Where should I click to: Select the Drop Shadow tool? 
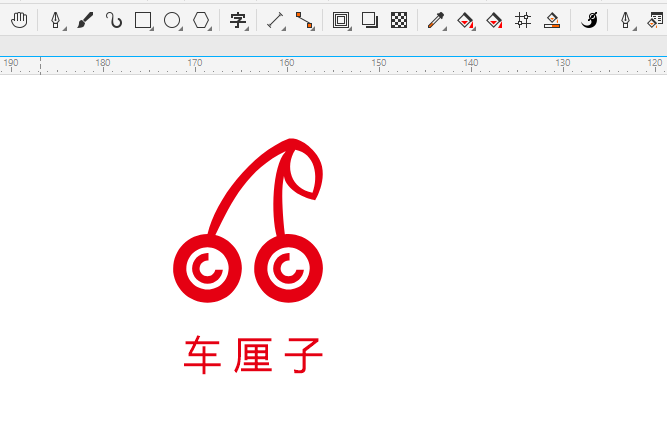click(370, 20)
